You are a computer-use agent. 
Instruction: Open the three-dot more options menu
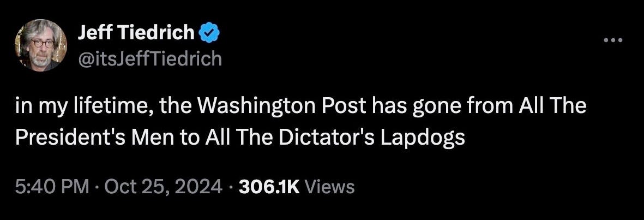point(613,40)
